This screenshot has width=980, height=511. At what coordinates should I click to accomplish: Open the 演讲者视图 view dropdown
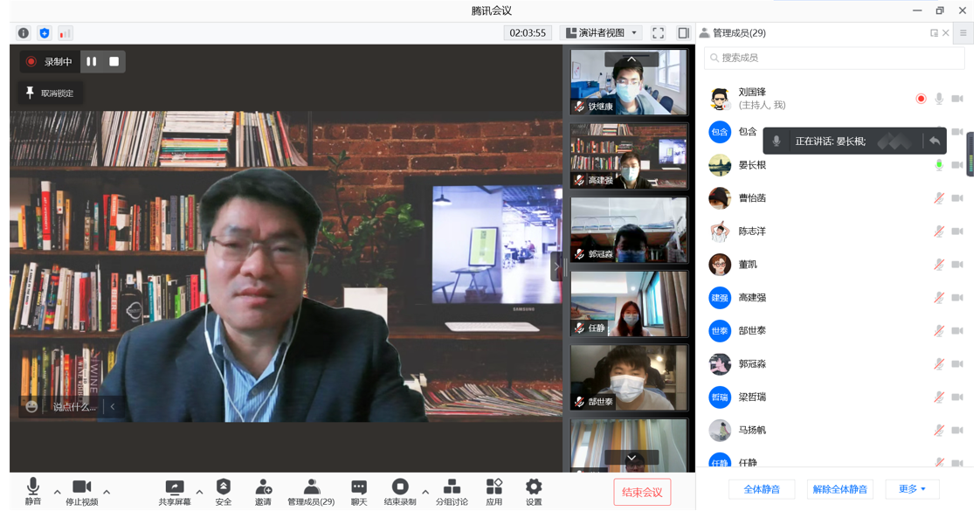[602, 33]
